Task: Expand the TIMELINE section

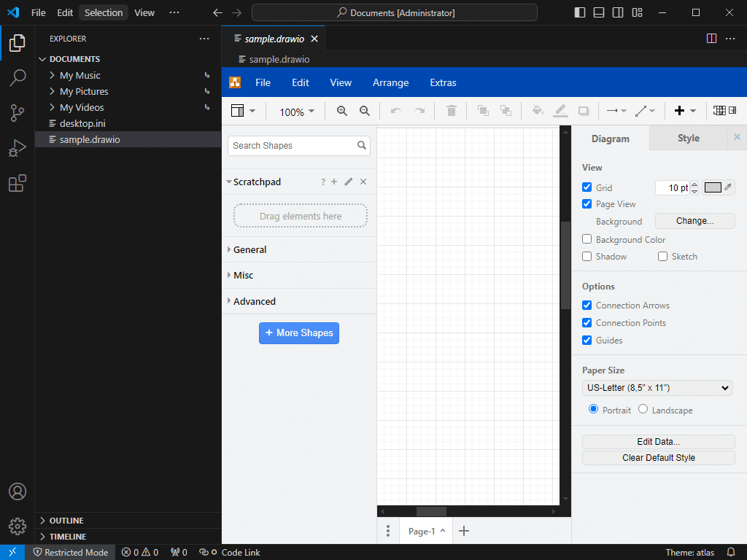Action: point(128,537)
